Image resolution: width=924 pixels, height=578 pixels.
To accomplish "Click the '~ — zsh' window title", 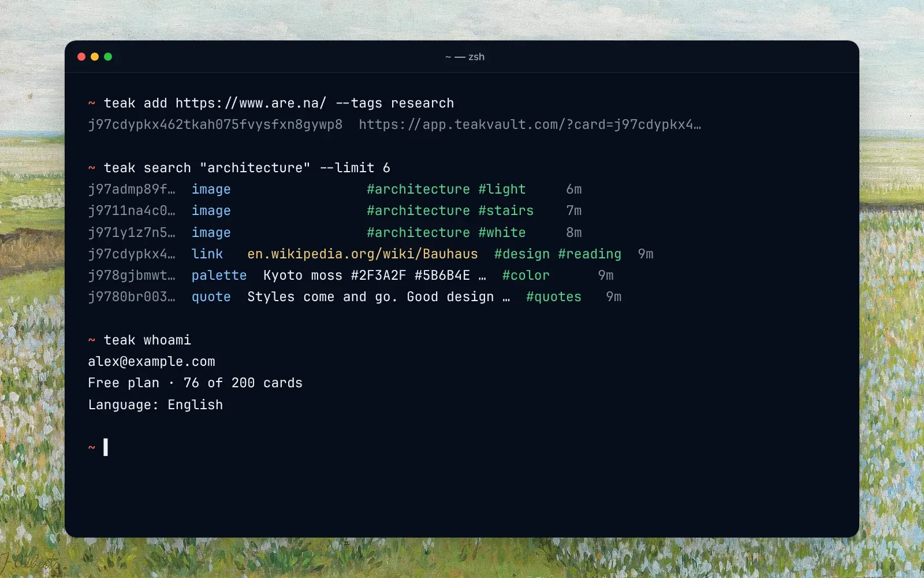I will click(465, 57).
